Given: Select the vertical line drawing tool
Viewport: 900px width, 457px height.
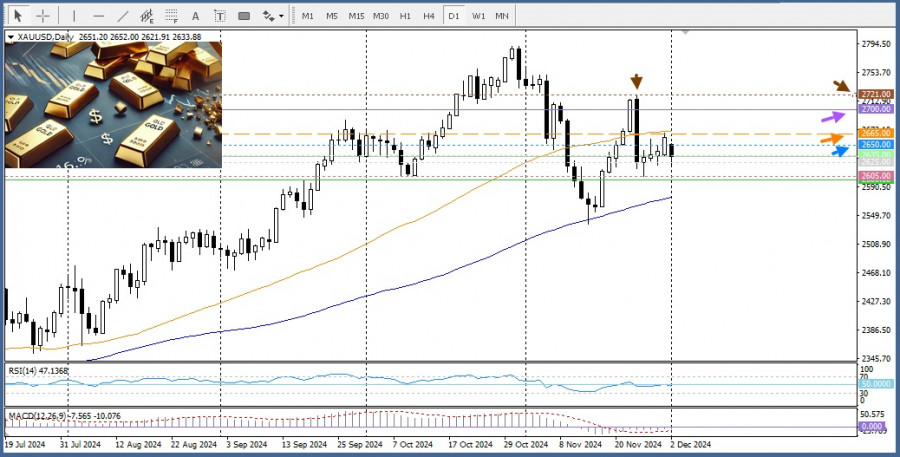Looking at the screenshot, I should point(72,16).
